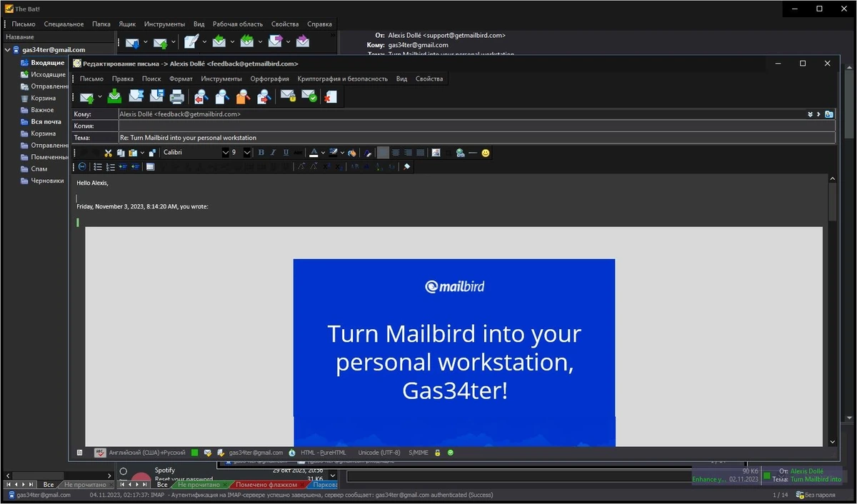This screenshot has width=857, height=504.
Task: Insert horizontal line icon
Action: (x=473, y=153)
